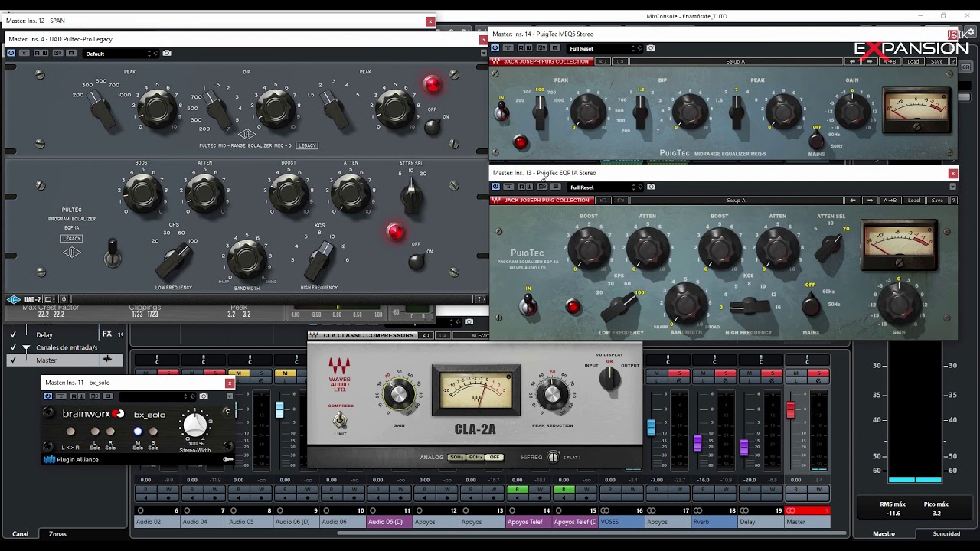Mute the Master channel
This screenshot has height=551, width=980.
click(796, 373)
